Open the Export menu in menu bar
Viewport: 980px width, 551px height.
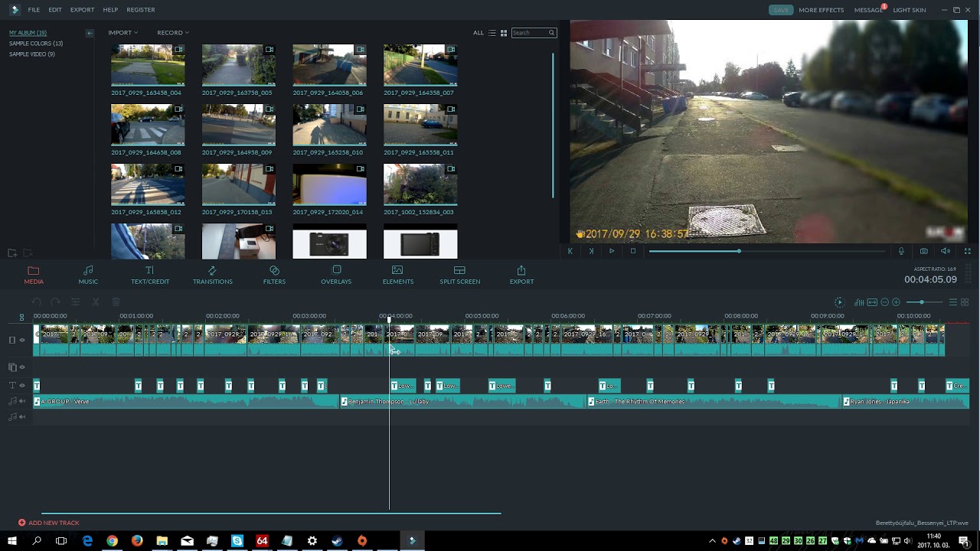tap(82, 10)
